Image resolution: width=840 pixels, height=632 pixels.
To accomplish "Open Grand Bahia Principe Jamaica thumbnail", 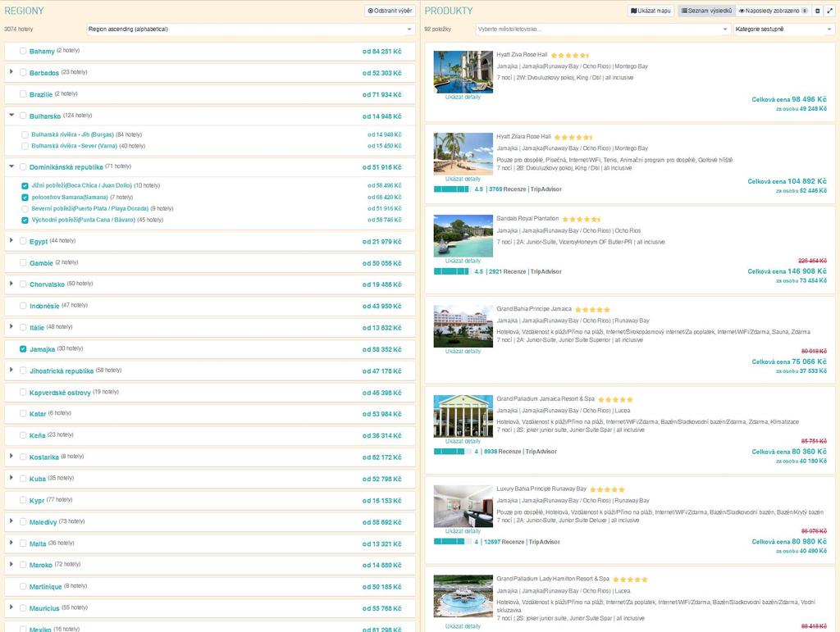I will [x=463, y=326].
